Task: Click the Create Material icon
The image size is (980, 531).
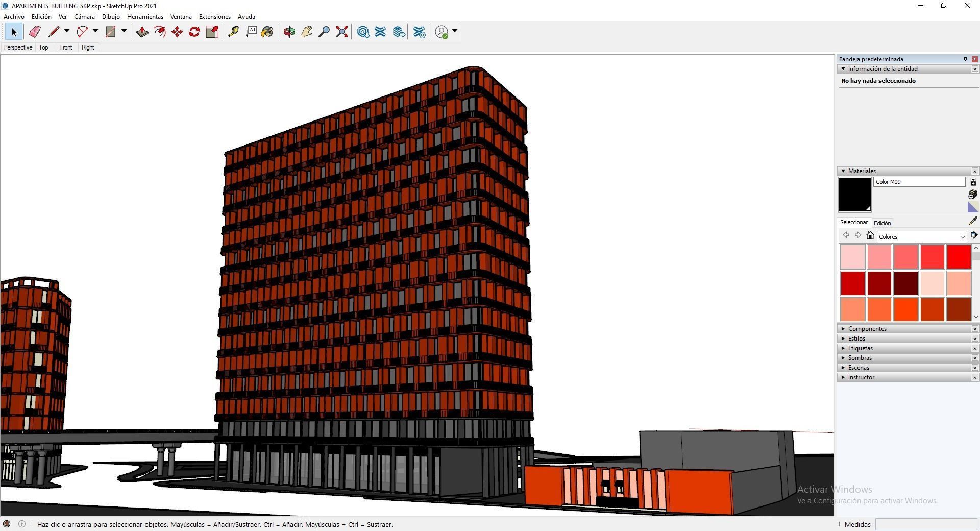Action: 973,195
